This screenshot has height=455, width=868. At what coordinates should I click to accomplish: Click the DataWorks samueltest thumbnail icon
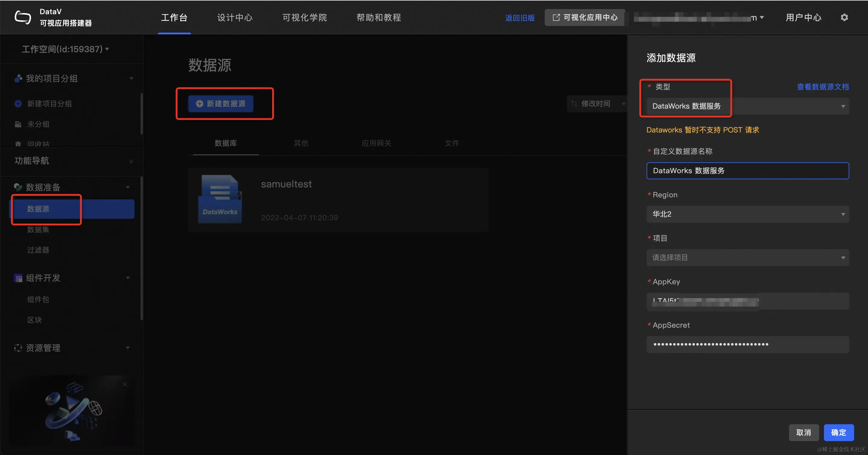(x=220, y=199)
